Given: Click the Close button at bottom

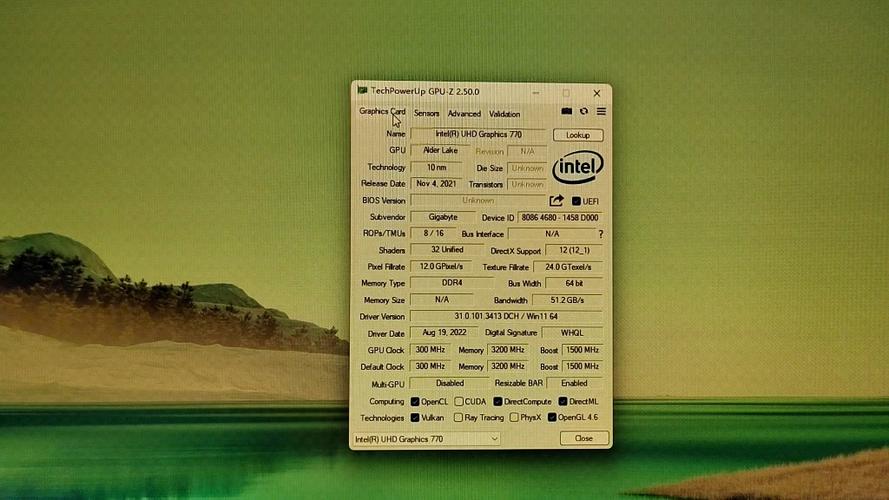Looking at the screenshot, I should [583, 438].
